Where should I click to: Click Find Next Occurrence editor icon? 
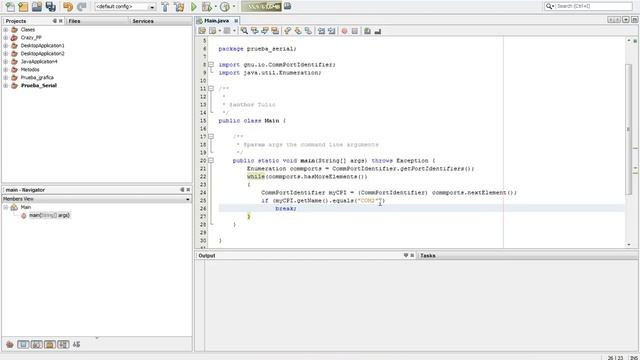point(265,31)
